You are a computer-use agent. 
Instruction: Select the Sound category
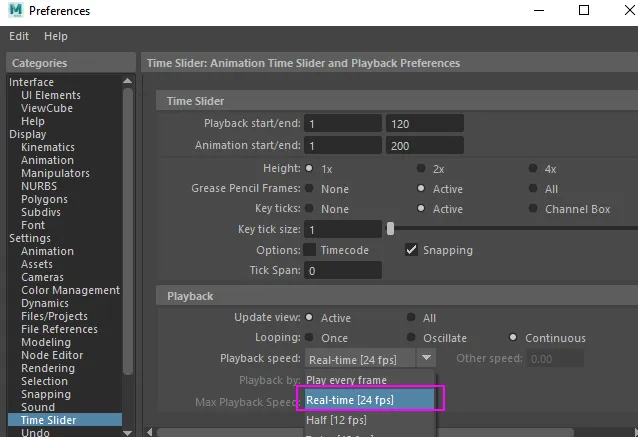pos(38,408)
